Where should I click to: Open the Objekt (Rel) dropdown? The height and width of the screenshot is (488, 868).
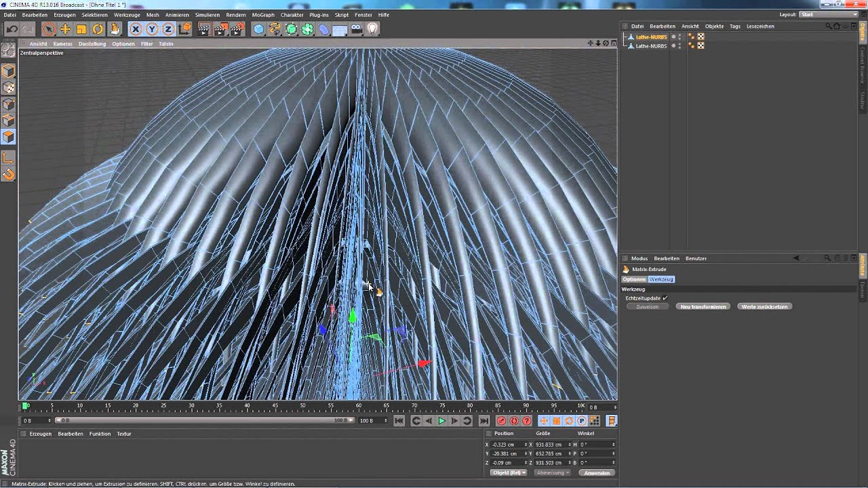(x=509, y=472)
